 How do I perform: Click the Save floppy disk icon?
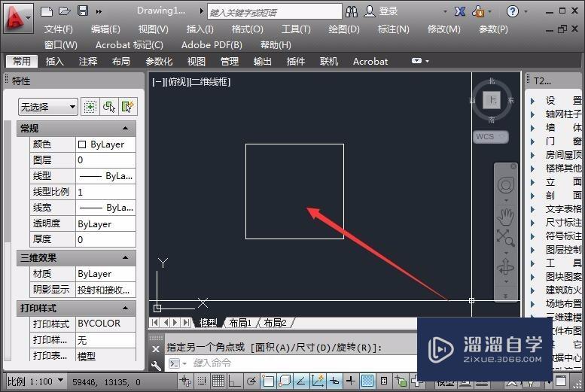click(x=83, y=11)
